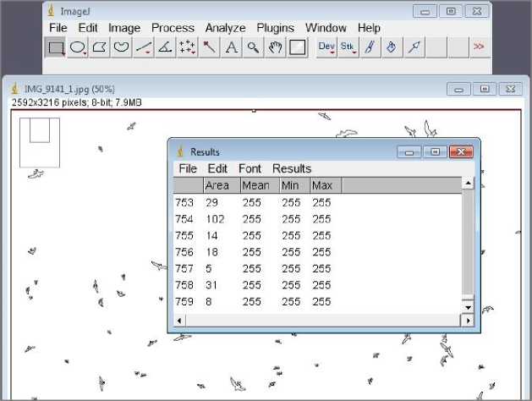Select results row 753

317,202
